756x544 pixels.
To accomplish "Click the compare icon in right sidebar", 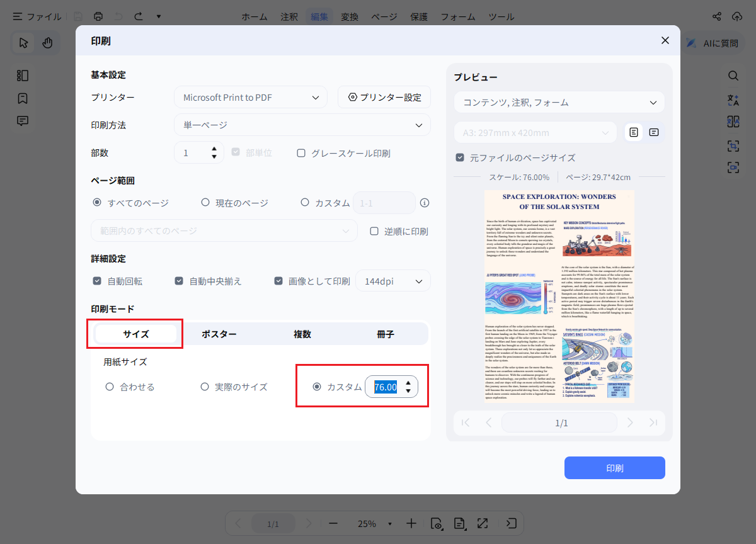I will [x=733, y=122].
